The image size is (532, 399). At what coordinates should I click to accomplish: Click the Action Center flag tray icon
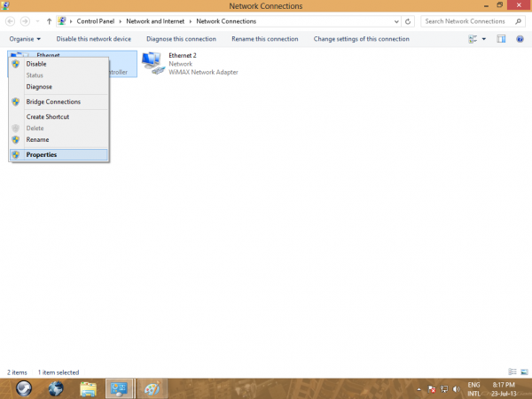click(x=432, y=389)
